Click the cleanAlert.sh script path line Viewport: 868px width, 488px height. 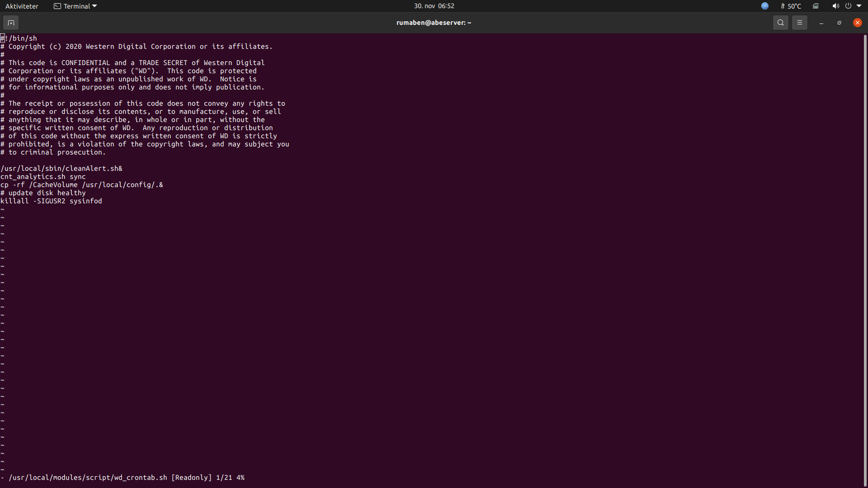[61, 169]
